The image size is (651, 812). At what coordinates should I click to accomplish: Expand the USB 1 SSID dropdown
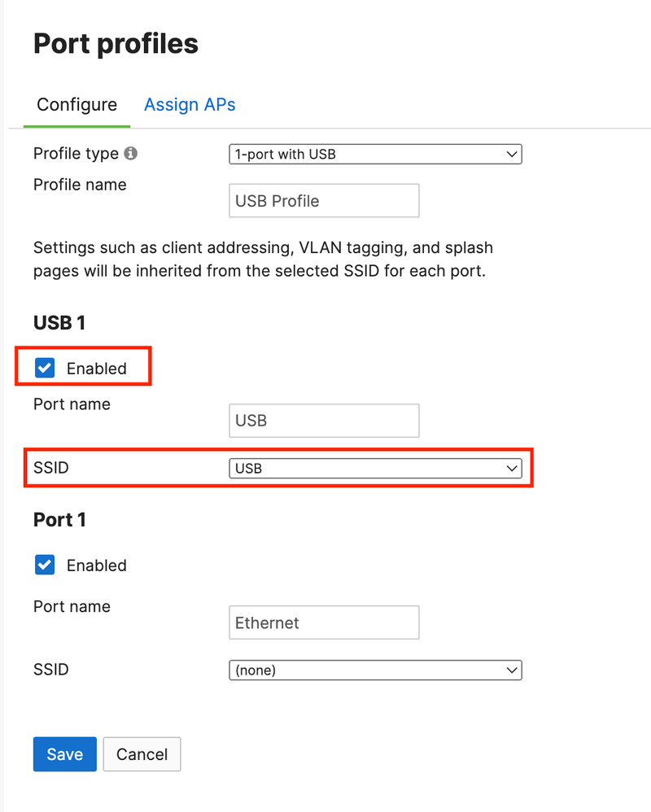(x=374, y=468)
